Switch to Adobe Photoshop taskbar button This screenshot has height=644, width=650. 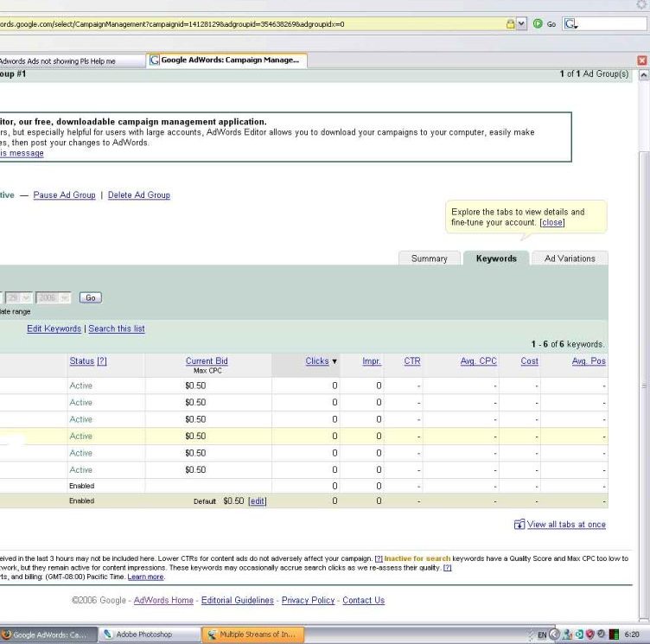click(x=150, y=634)
